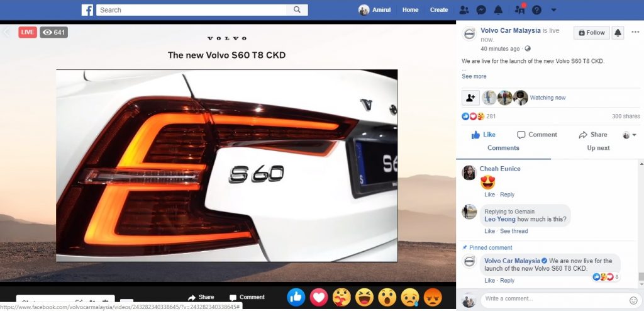644x311 pixels.
Task: Click See thread under Leo Yeong's comment
Action: (514, 231)
